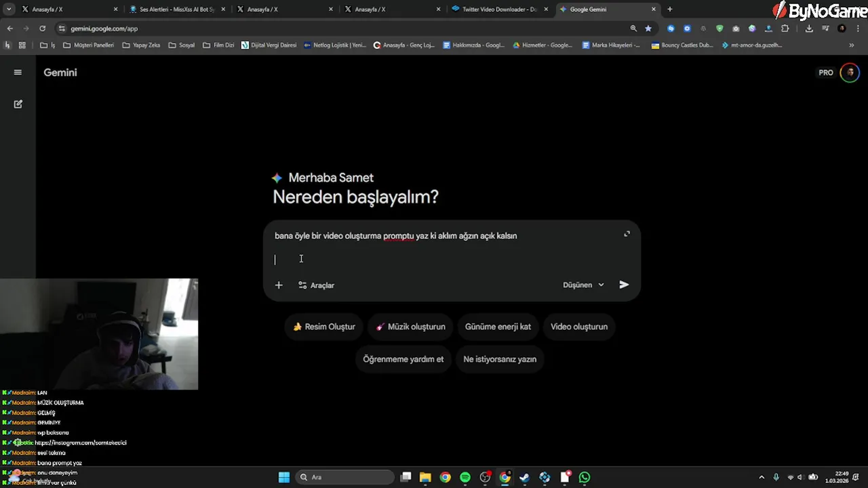Open the instagram link in chat overlay

click(81, 443)
